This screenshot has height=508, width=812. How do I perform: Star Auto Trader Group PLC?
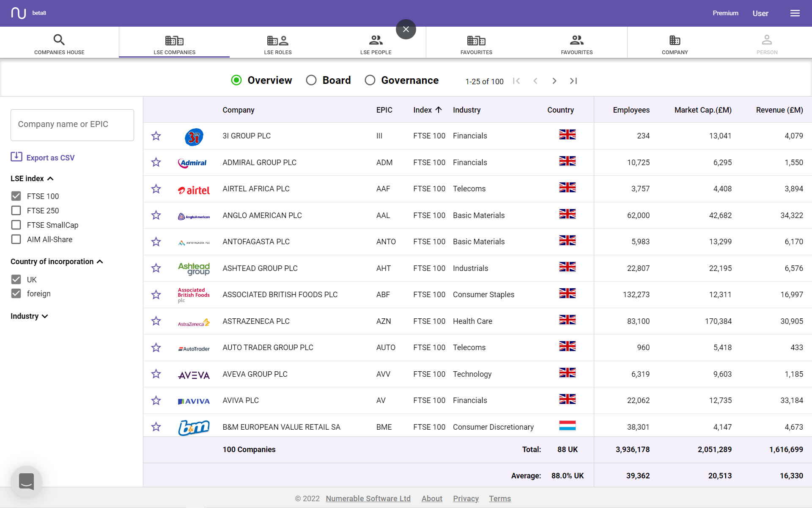pos(156,348)
